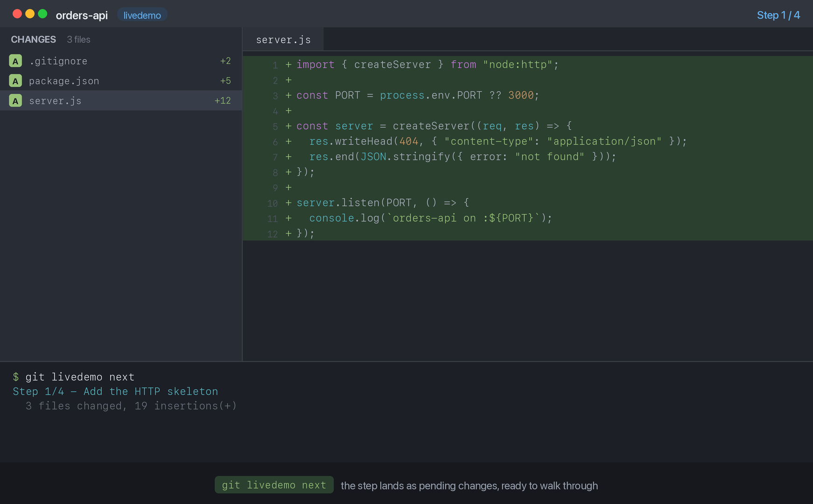This screenshot has width=813, height=504.
Task: Maximize the window with the green button
Action: coord(42,14)
